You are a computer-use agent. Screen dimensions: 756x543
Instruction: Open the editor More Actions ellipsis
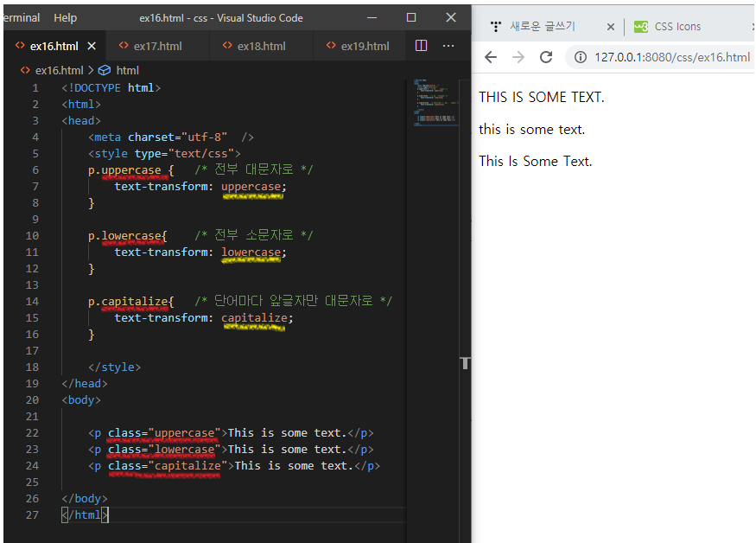pos(448,45)
